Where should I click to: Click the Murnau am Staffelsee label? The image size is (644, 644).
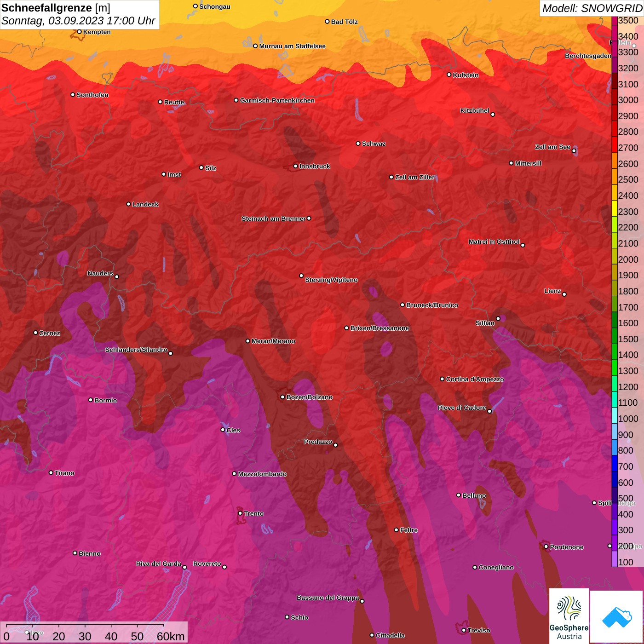coord(292,46)
